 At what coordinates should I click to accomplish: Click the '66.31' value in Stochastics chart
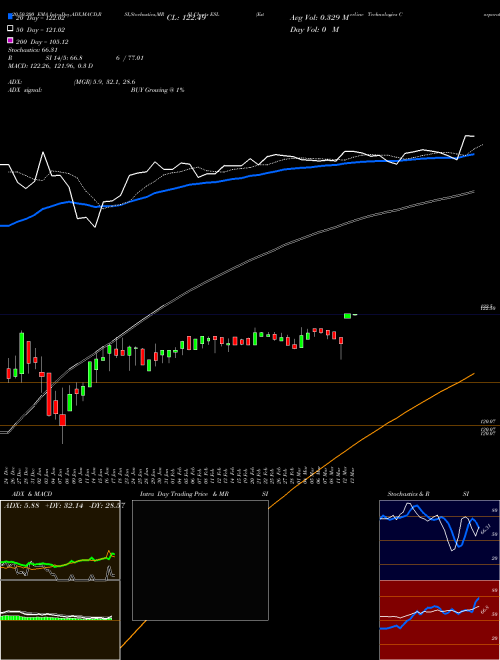(x=485, y=529)
